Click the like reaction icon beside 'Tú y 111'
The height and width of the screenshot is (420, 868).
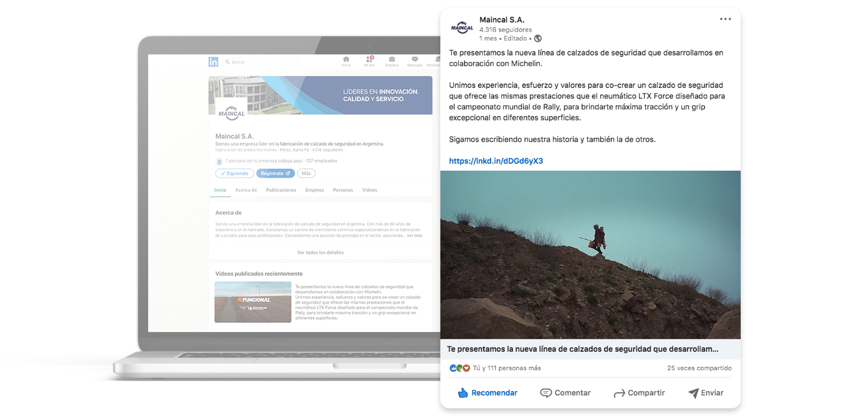[x=453, y=368]
